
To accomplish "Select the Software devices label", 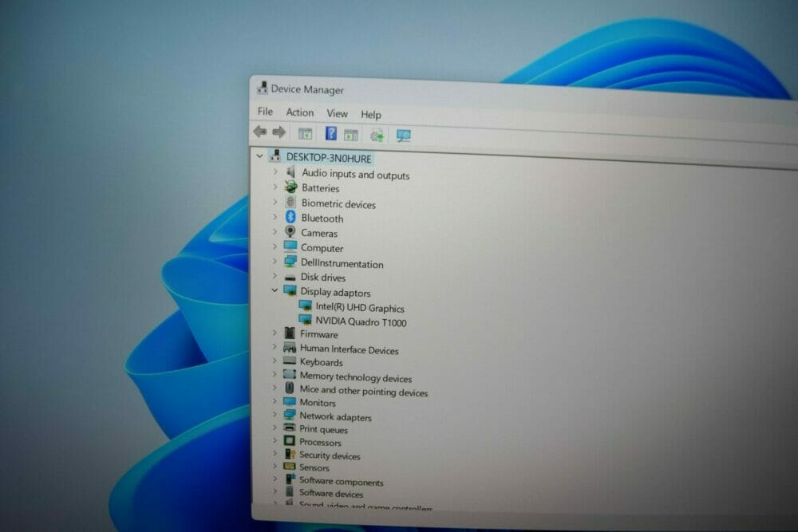I will (x=331, y=494).
